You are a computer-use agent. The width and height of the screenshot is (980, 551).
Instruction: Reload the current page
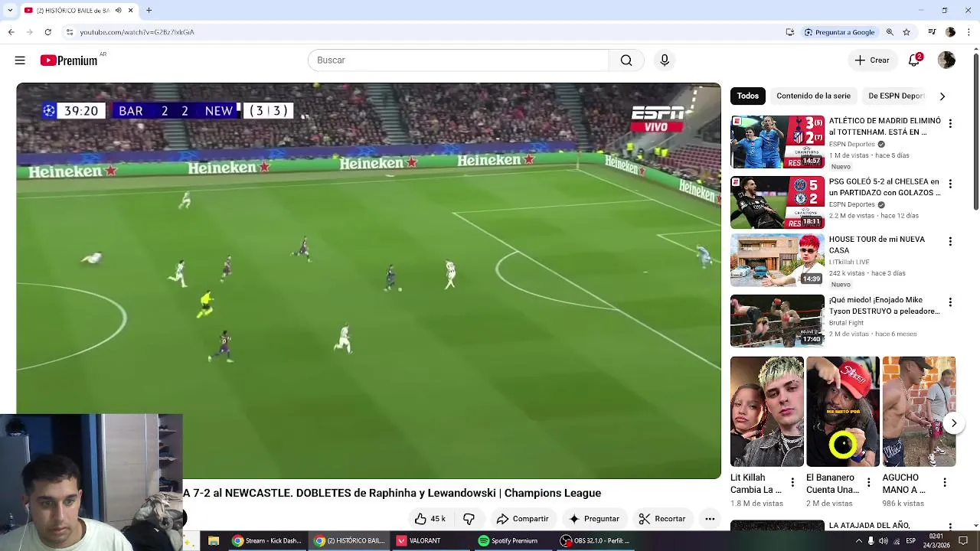click(47, 32)
